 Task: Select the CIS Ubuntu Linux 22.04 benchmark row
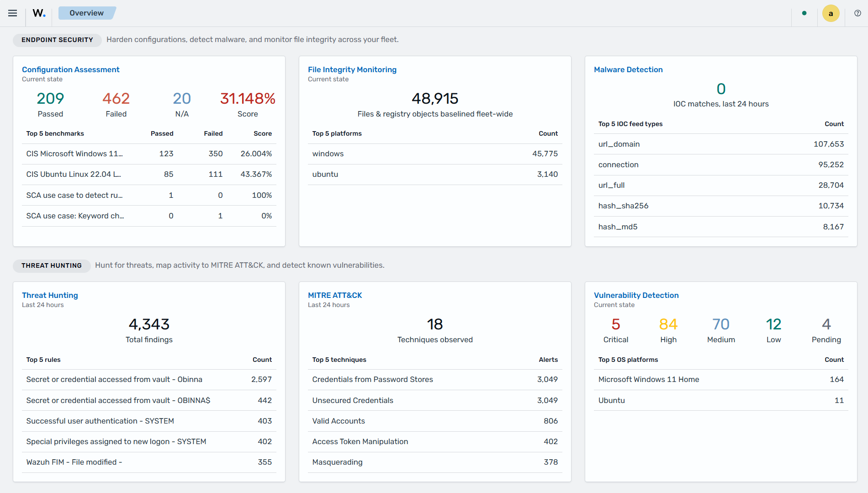coord(149,175)
